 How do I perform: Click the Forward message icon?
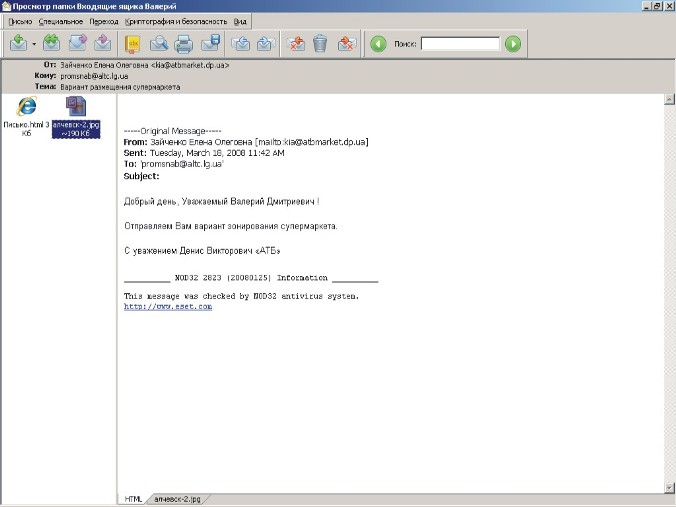pyautogui.click(x=78, y=43)
